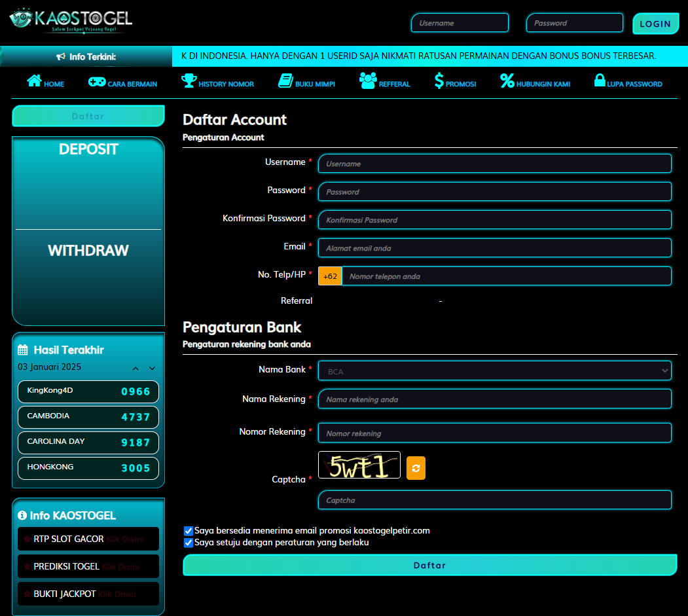
Task: Click the gamepad icon for Cara Bermain
Action: tap(96, 82)
